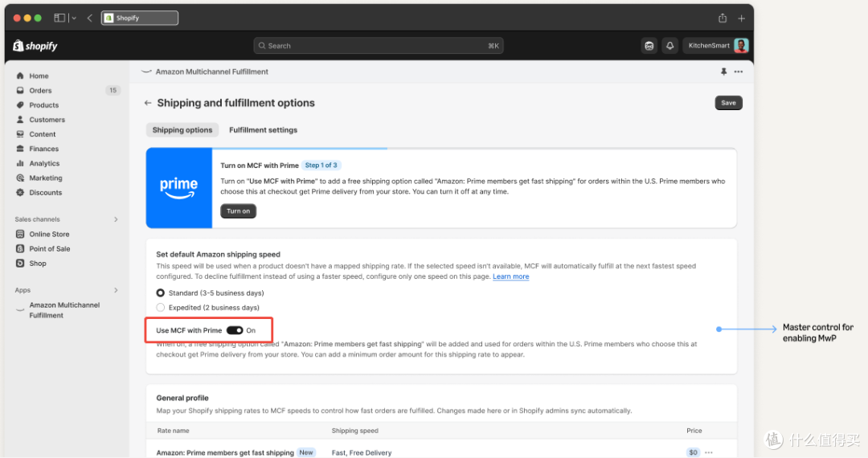The image size is (868, 458).
Task: Open Customers in the sidebar
Action: (x=47, y=120)
